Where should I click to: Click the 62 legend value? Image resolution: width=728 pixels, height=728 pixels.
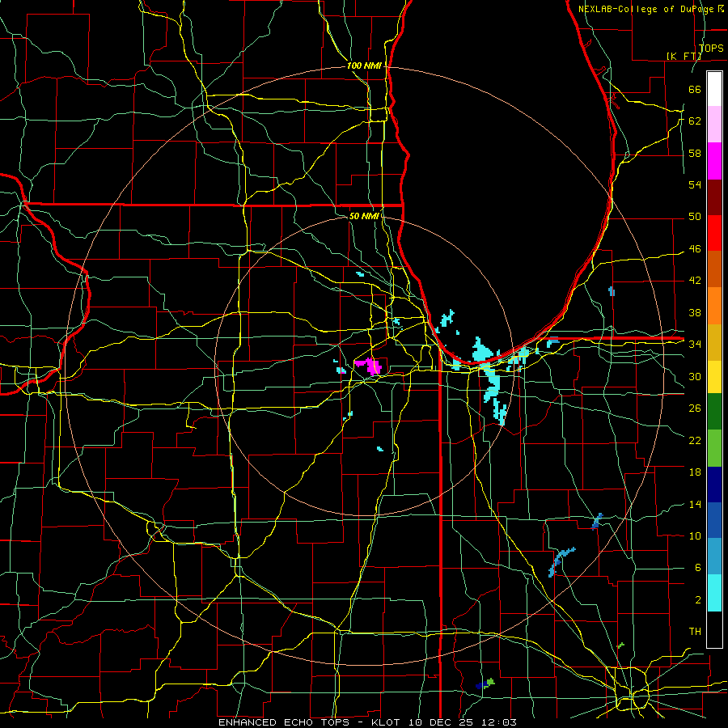coord(695,121)
